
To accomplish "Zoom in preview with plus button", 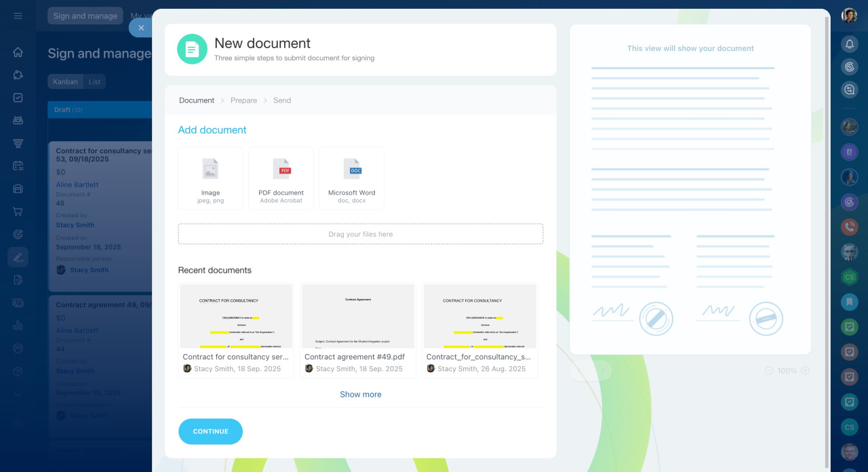I will [x=805, y=371].
